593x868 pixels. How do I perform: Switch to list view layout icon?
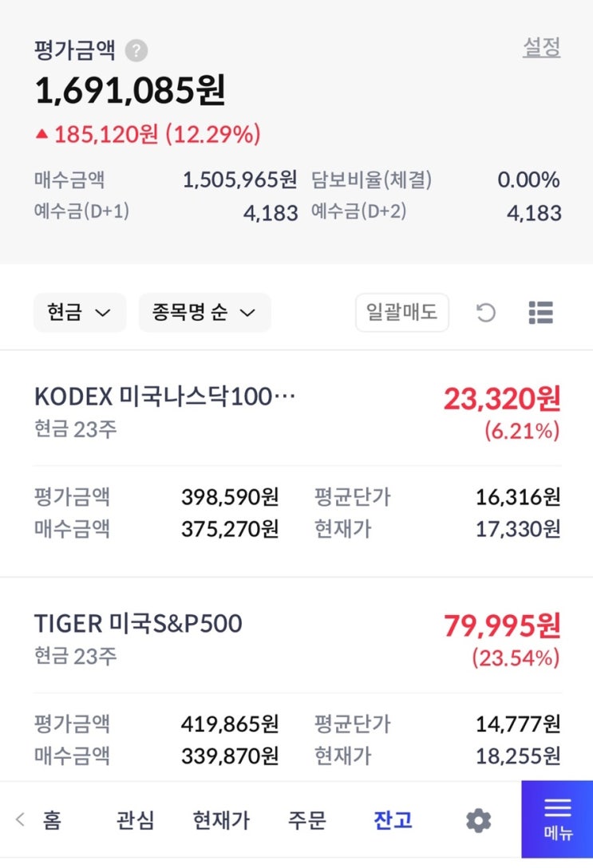tap(540, 313)
